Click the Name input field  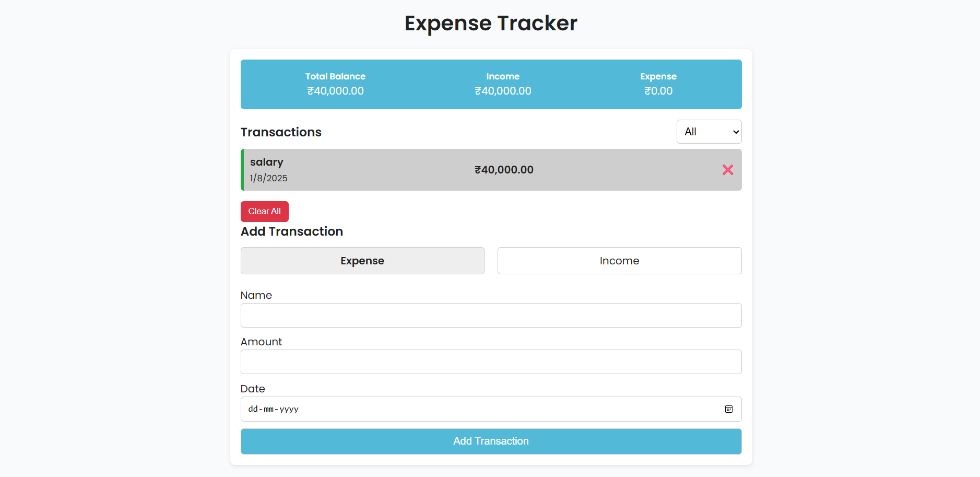491,315
